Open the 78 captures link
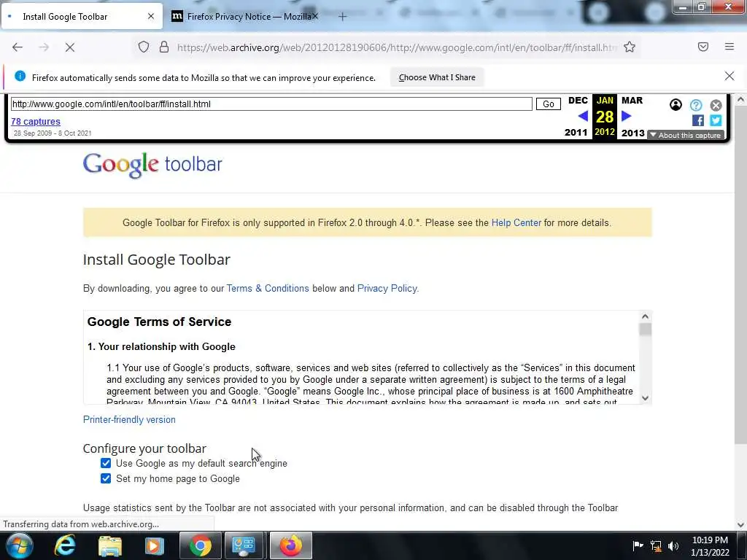 pos(36,122)
